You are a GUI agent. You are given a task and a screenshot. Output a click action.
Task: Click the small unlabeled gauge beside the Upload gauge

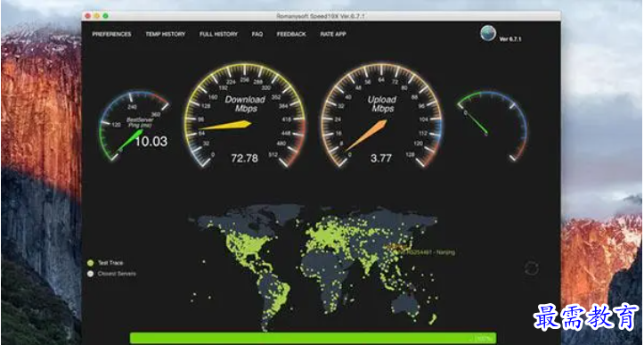click(x=492, y=126)
